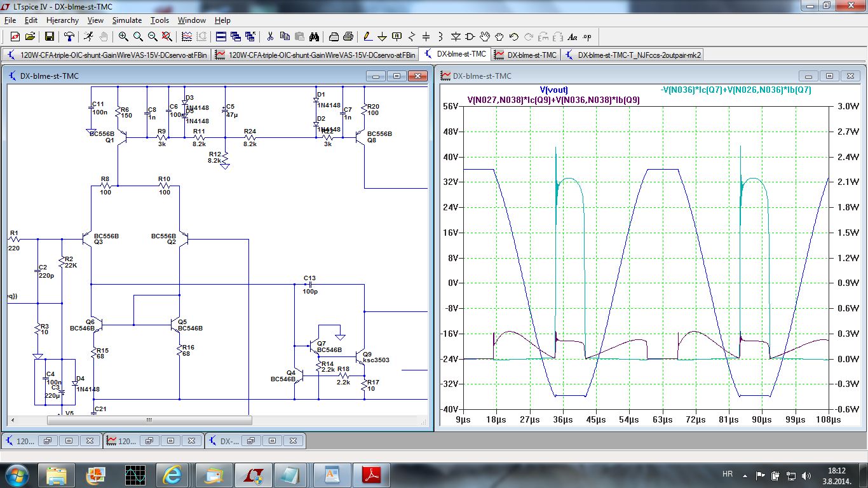Click the 3.0W right axis label
868x488 pixels.
[x=848, y=106]
